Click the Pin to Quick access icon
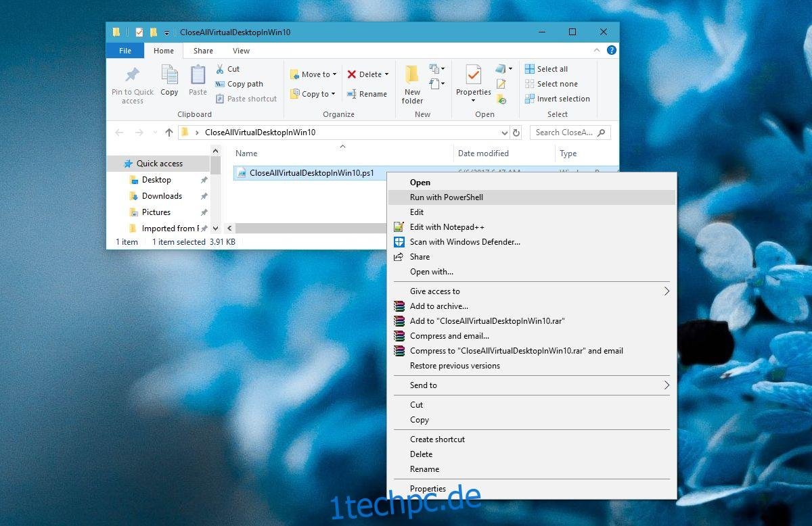 133,74
